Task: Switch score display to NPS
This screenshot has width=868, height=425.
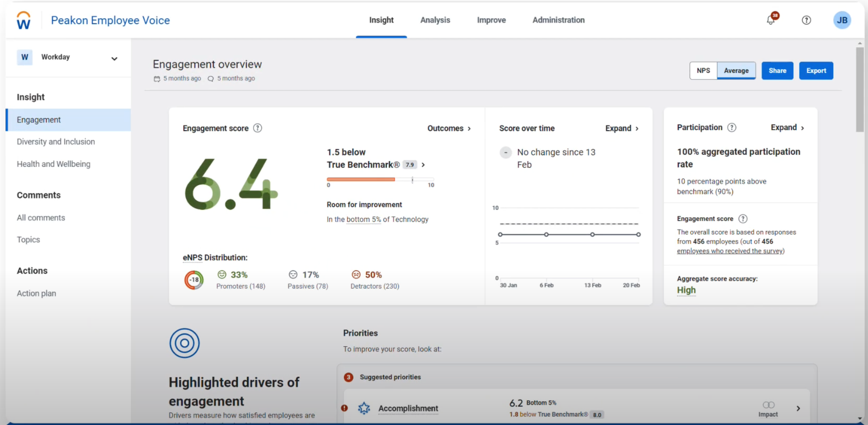Action: (703, 70)
